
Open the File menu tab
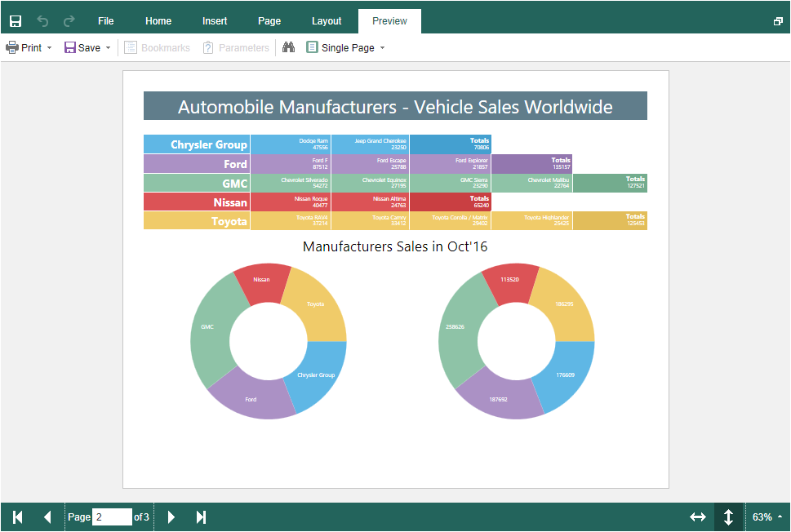pos(105,20)
